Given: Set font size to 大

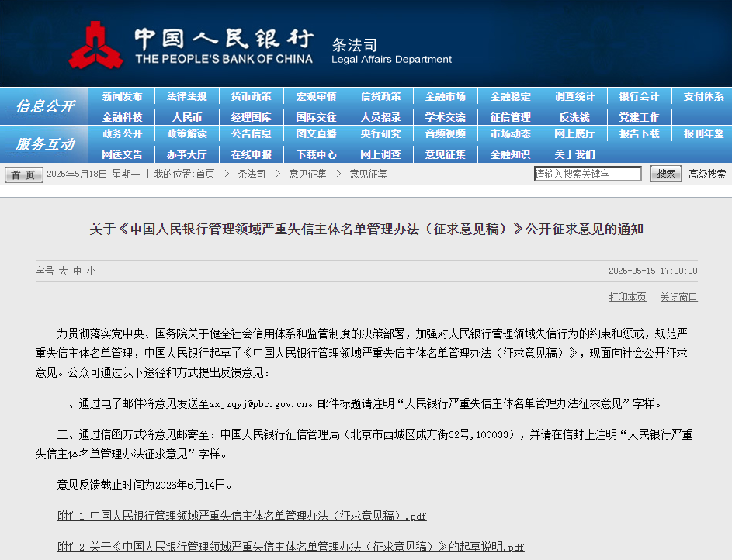Looking at the screenshot, I should click(64, 271).
